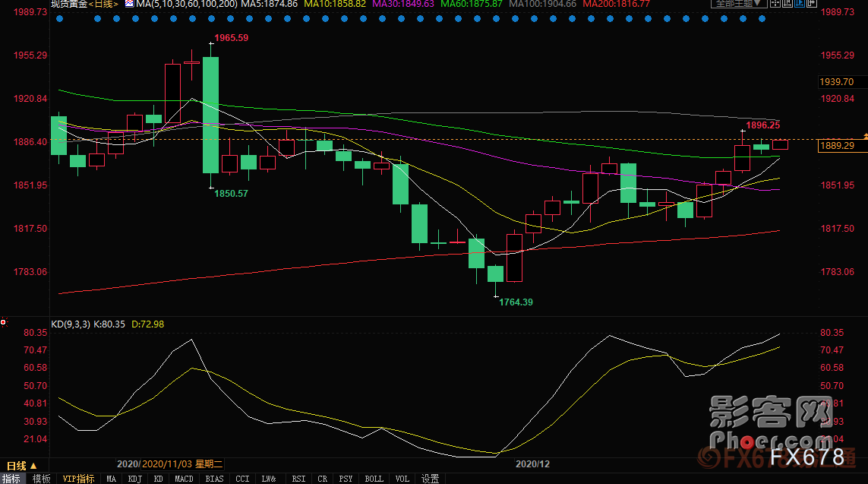Open the 设置 settings tab

tap(430, 479)
